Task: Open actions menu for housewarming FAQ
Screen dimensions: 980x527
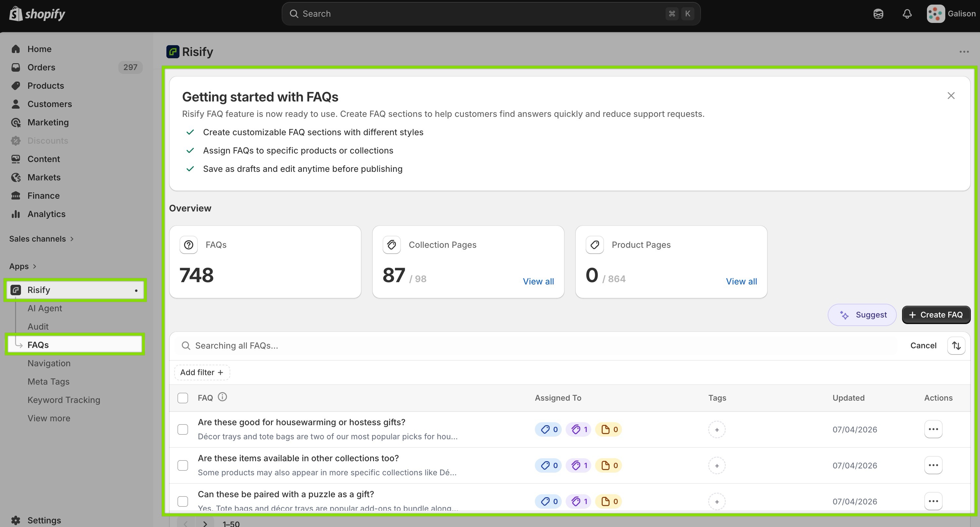Action: coord(933,429)
